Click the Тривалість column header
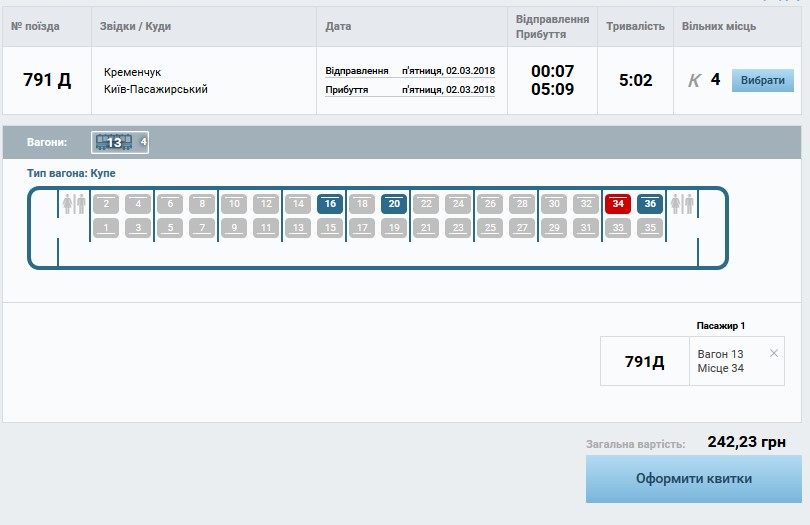The width and height of the screenshot is (810, 525). coord(635,26)
